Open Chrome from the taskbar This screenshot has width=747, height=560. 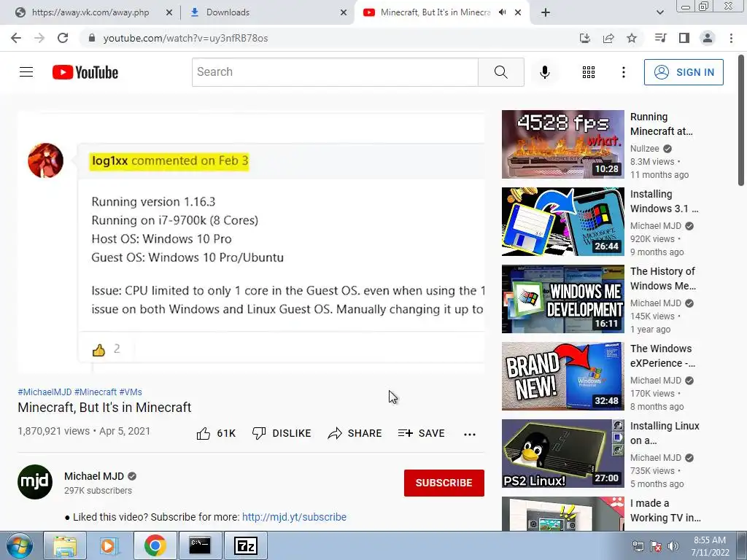pos(155,545)
